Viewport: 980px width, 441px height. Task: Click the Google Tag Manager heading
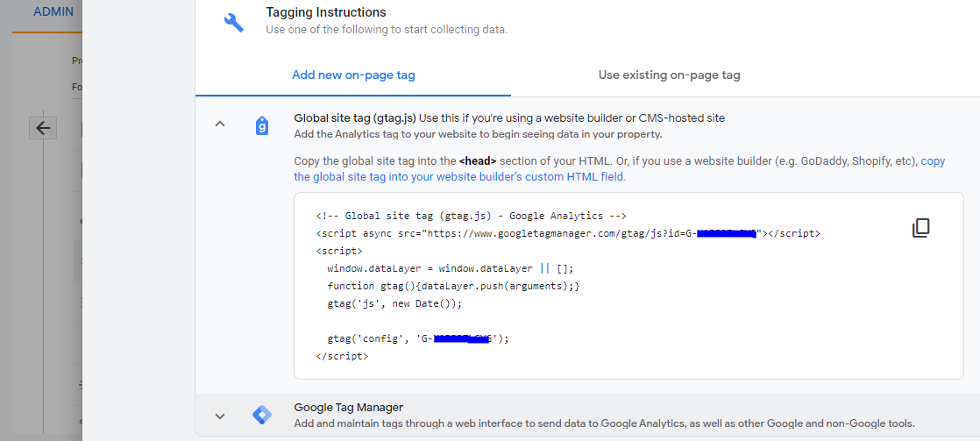(x=349, y=407)
